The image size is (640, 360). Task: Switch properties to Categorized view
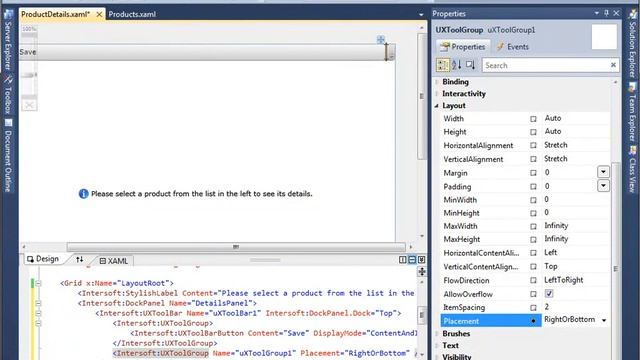click(x=443, y=65)
